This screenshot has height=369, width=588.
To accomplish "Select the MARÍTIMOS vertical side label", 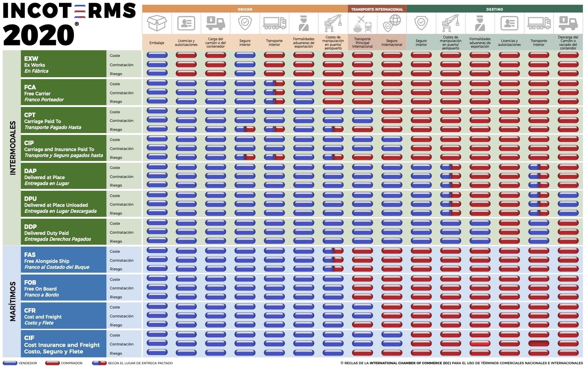I will coord(13,301).
